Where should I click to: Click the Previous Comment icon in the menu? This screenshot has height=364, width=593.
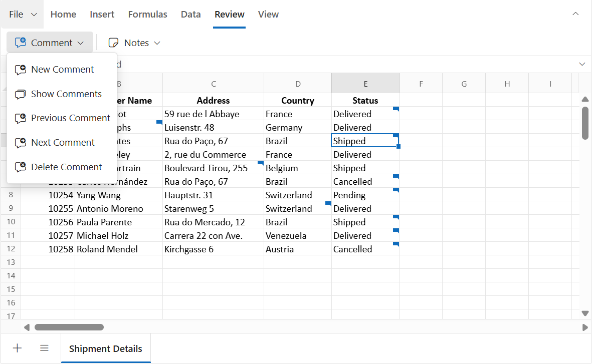pos(21,118)
